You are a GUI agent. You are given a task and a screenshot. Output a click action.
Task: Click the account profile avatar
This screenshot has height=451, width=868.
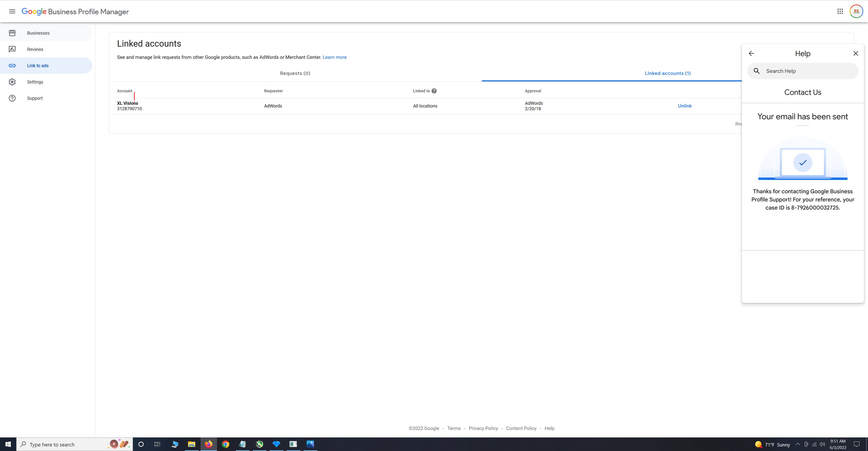[856, 12]
